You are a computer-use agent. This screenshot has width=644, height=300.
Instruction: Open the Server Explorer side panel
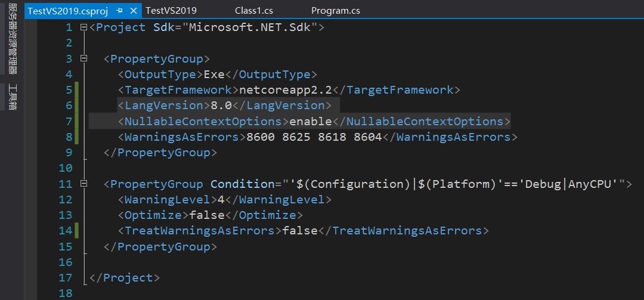click(13, 40)
